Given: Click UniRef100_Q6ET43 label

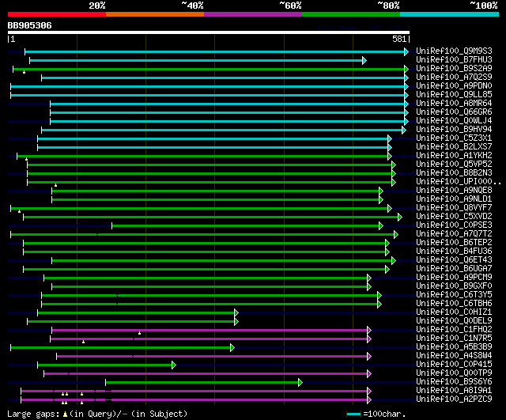Looking at the screenshot, I should pyautogui.click(x=454, y=260).
